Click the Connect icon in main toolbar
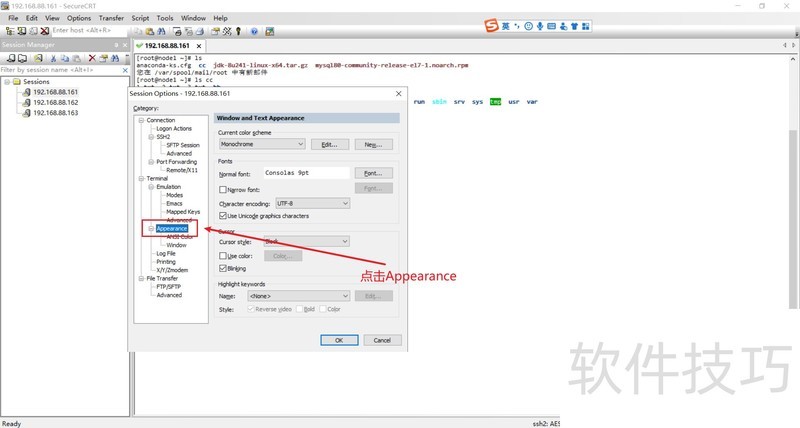This screenshot has width=800, height=428. [x=10, y=31]
